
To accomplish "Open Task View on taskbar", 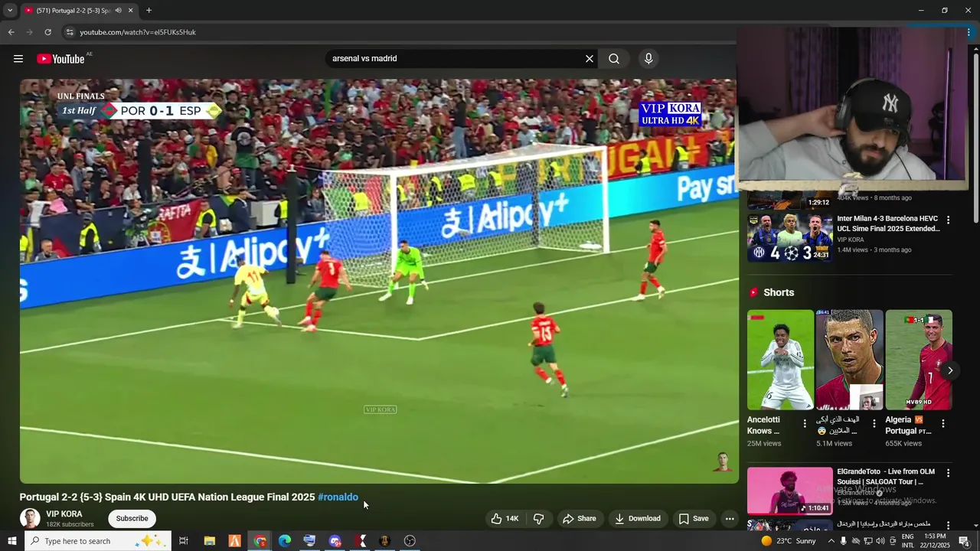I will coord(184,541).
